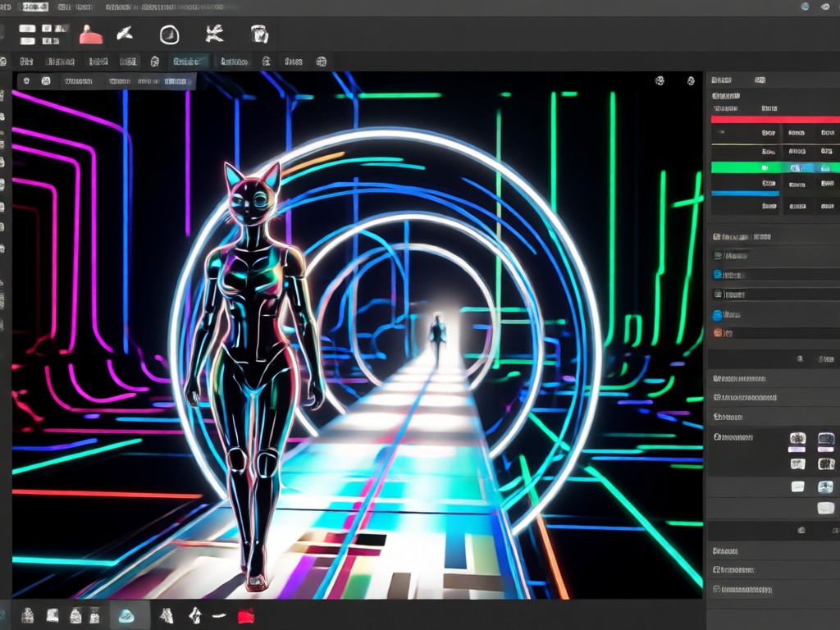Screen dimensions: 840x630
Task: Click the rightmost small icon at the canvas top-right corner
Action: coord(691,81)
